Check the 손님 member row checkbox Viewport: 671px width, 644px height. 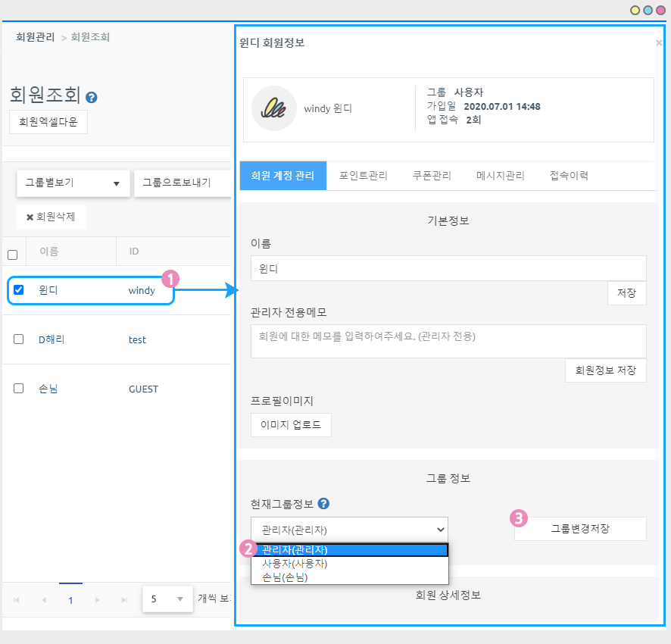pos(19,389)
